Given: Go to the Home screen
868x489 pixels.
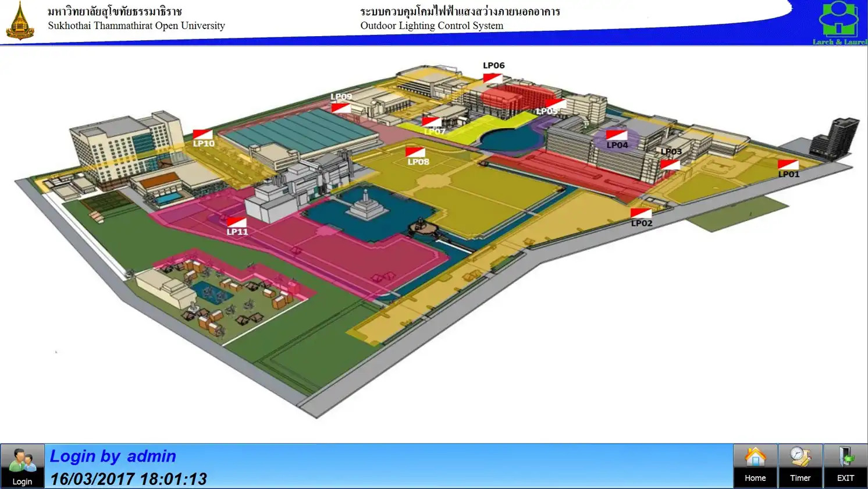Looking at the screenshot, I should 755,466.
